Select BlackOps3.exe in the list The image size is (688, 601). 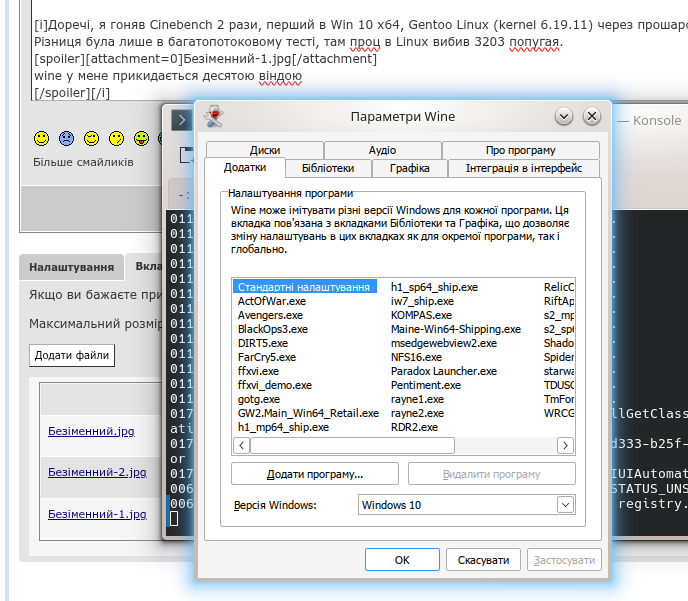(x=273, y=329)
